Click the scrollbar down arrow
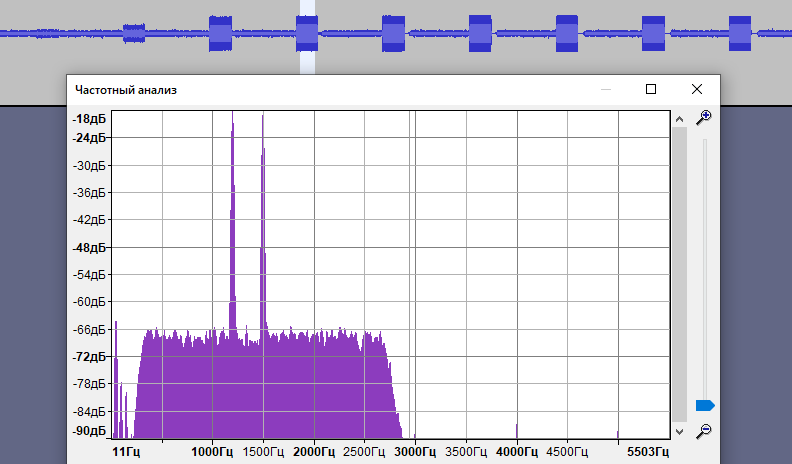Image resolution: width=792 pixels, height=464 pixels. (x=679, y=431)
